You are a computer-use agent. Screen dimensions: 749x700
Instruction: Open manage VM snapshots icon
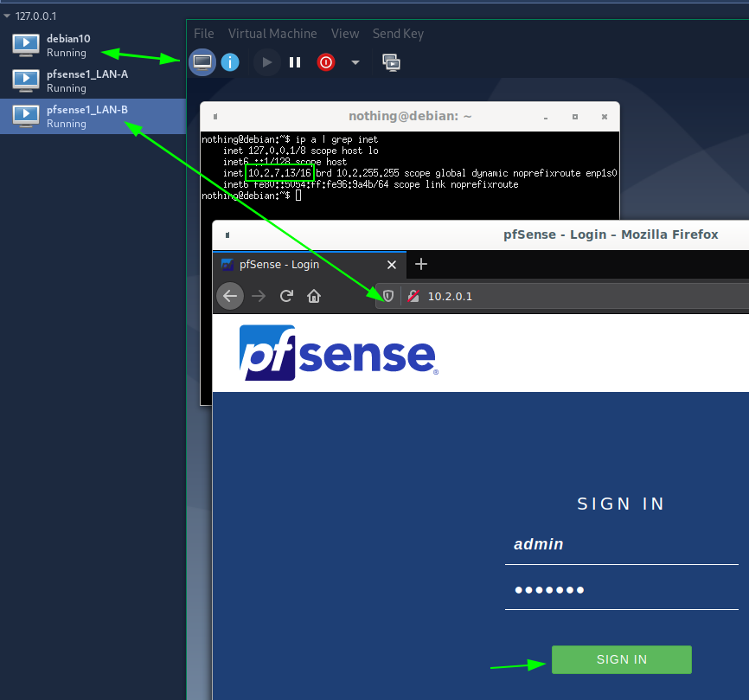pyautogui.click(x=391, y=62)
